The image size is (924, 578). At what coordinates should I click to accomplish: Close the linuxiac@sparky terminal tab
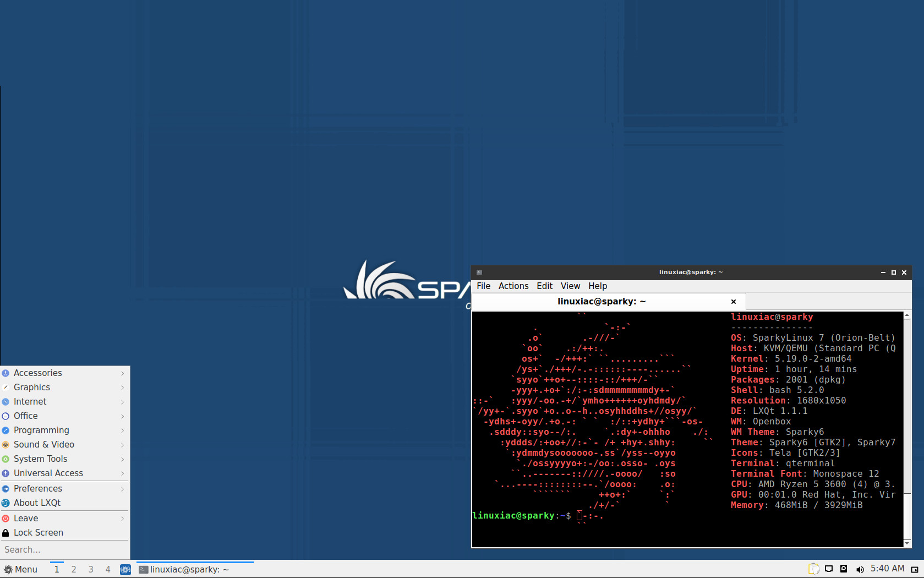coord(734,302)
